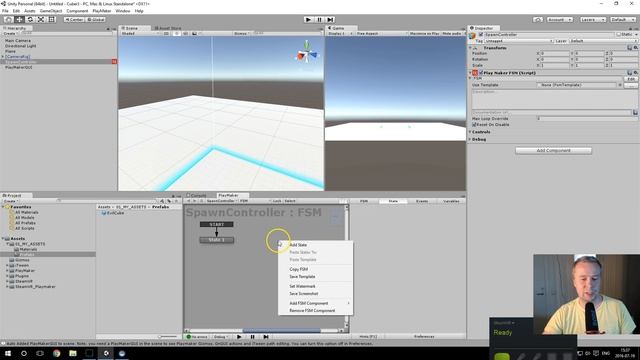Open the Gizmos dropdown in Scene view
Image resolution: width=640 pixels, height=360 pixels.
(242, 33)
